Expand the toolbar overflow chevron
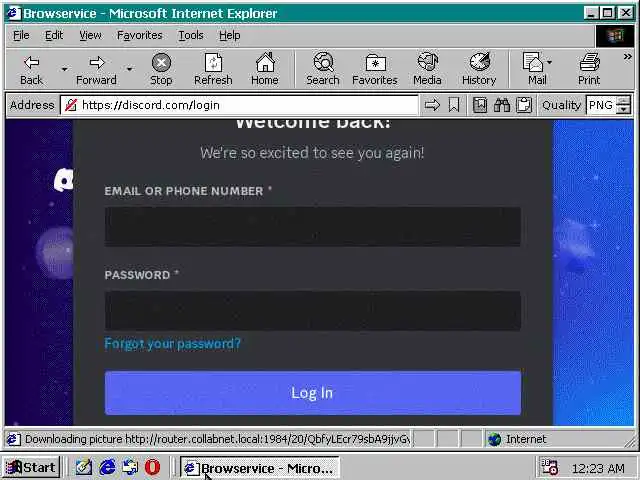 627,57
